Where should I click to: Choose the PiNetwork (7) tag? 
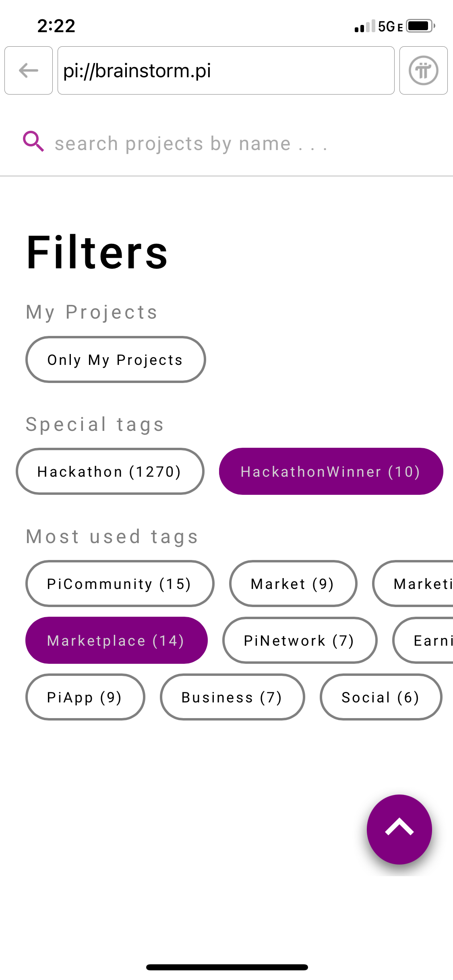click(x=300, y=640)
